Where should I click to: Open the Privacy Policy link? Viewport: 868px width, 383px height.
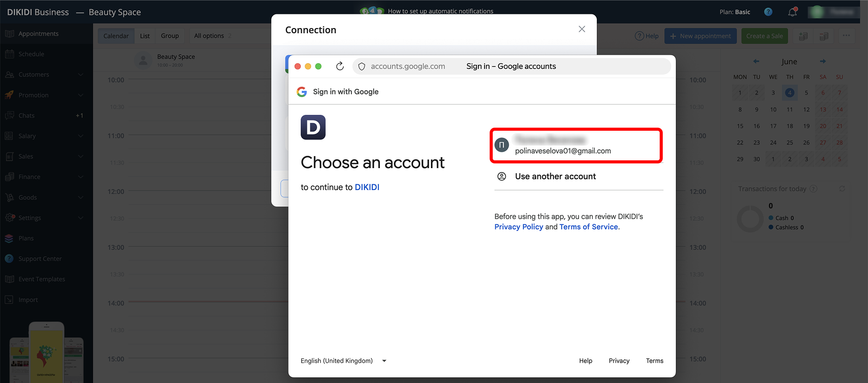[x=519, y=227]
